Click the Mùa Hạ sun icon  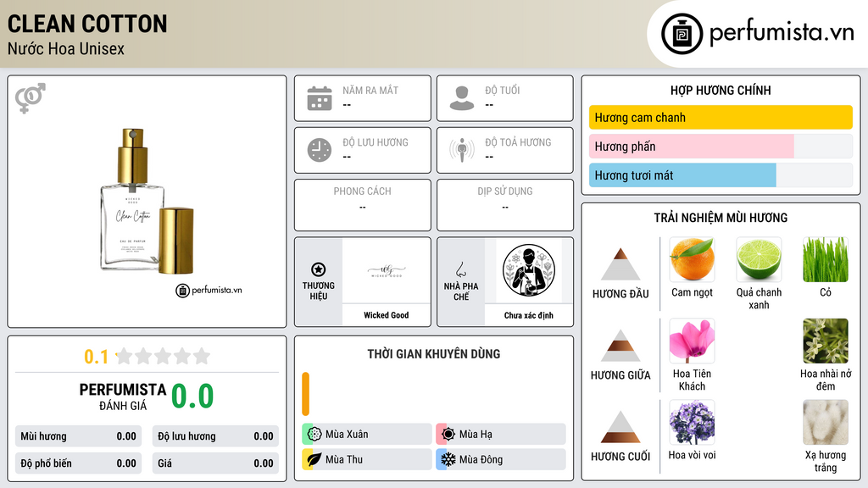[x=448, y=434]
